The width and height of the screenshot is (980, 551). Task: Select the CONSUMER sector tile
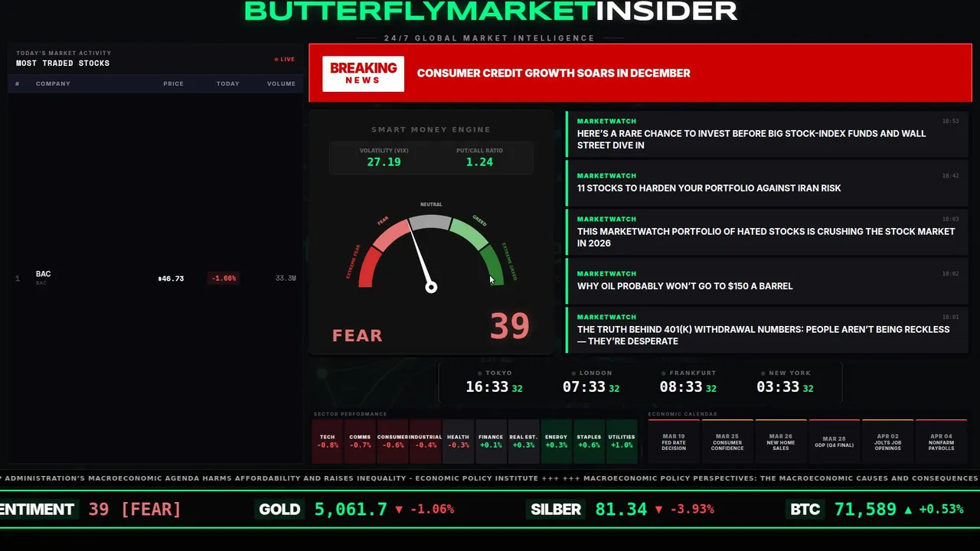(x=393, y=442)
